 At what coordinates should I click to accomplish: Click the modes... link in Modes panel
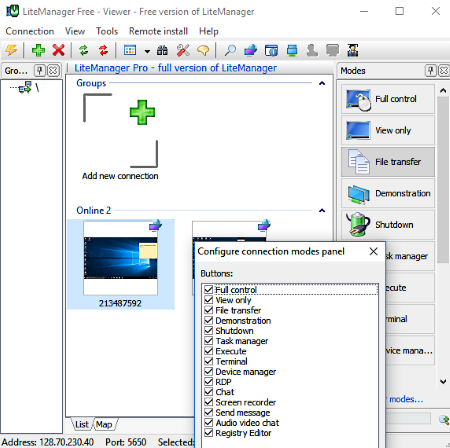coord(406,399)
